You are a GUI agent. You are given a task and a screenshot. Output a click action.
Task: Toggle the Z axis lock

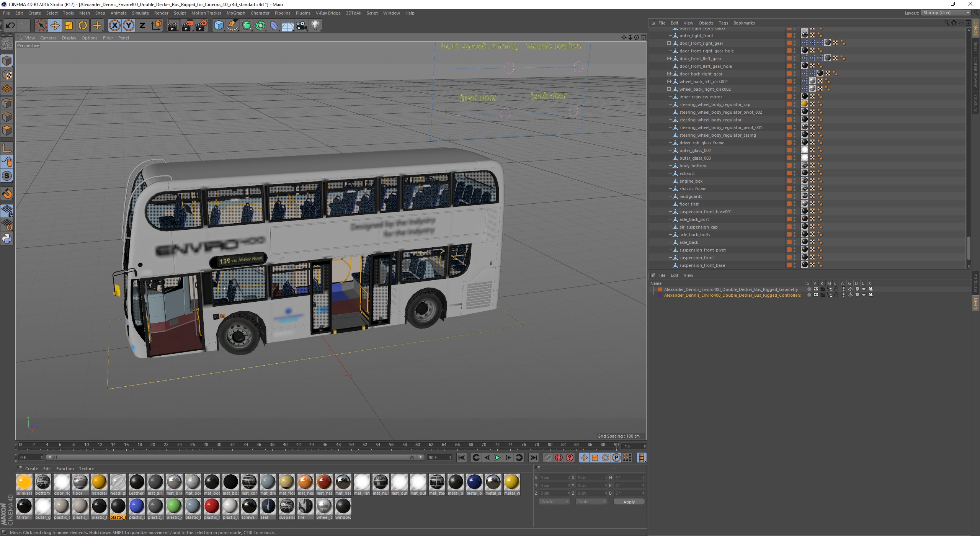point(142,26)
